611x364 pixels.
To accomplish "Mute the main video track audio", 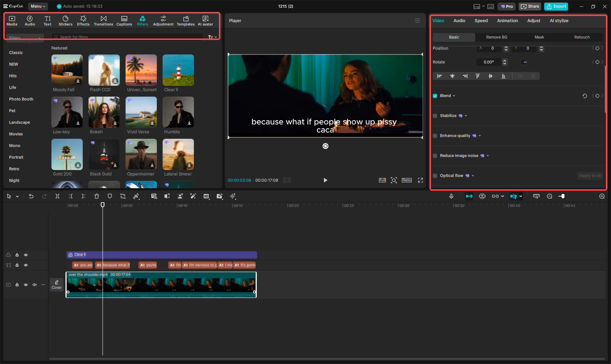I will tap(35, 285).
